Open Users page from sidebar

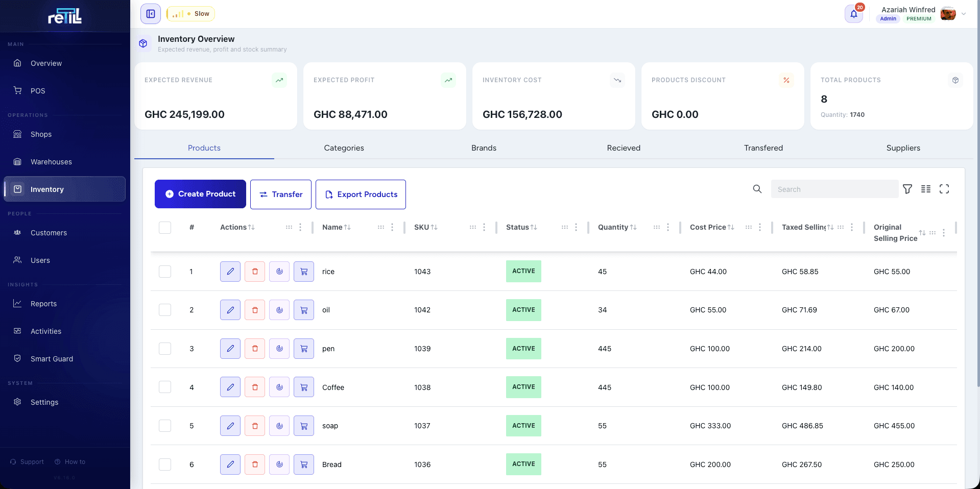click(x=65, y=260)
